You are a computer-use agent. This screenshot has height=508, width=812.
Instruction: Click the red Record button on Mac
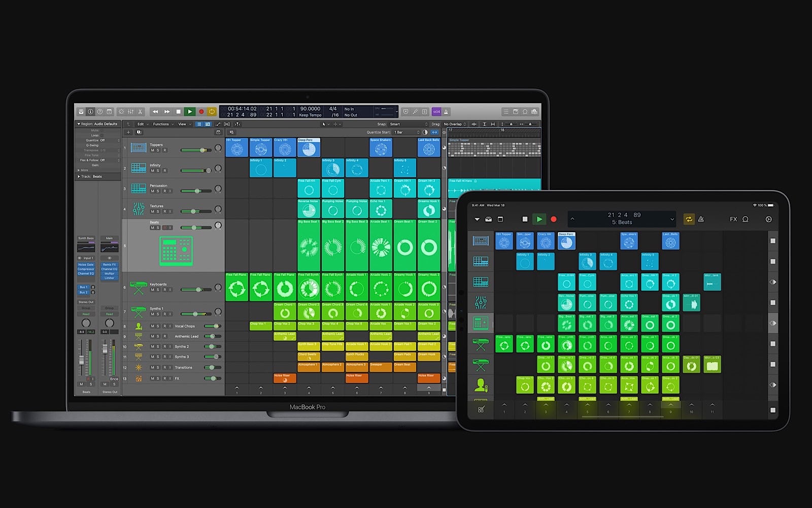[201, 112]
